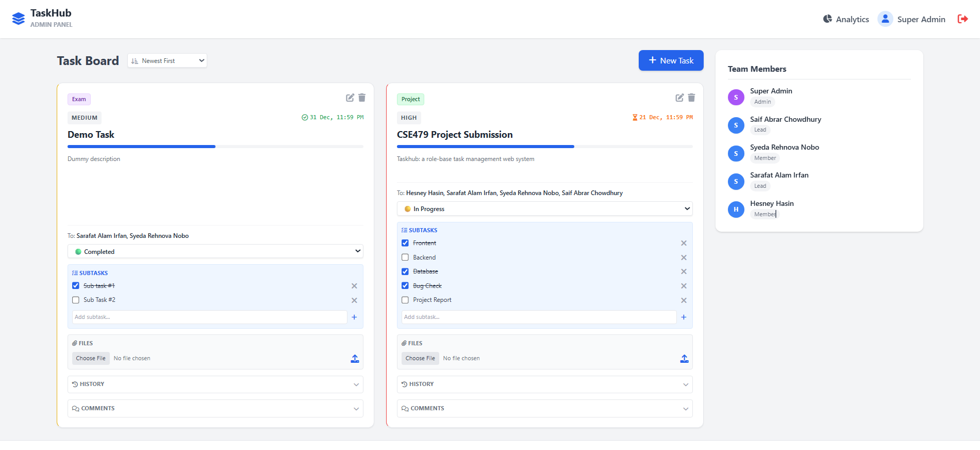
Task: Expand Comments in CSE479 Project Submission
Action: (x=544, y=408)
